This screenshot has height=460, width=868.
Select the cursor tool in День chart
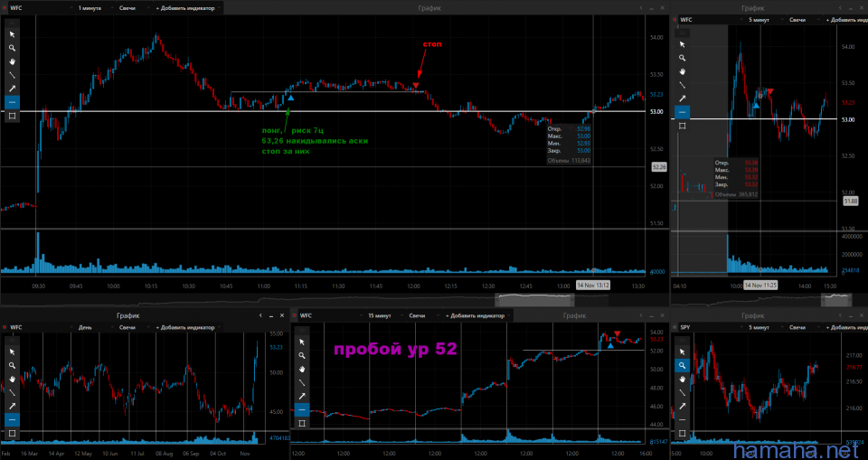[12, 352]
